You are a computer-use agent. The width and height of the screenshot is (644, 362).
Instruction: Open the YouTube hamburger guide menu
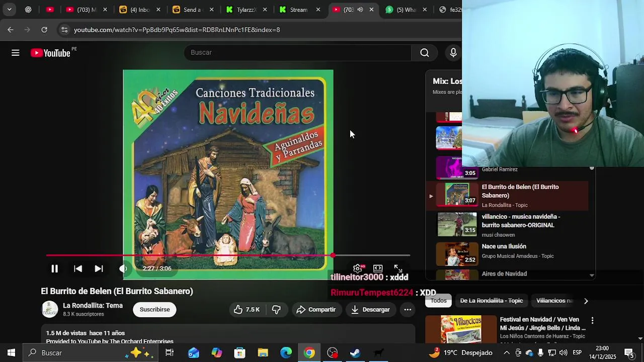(x=16, y=53)
